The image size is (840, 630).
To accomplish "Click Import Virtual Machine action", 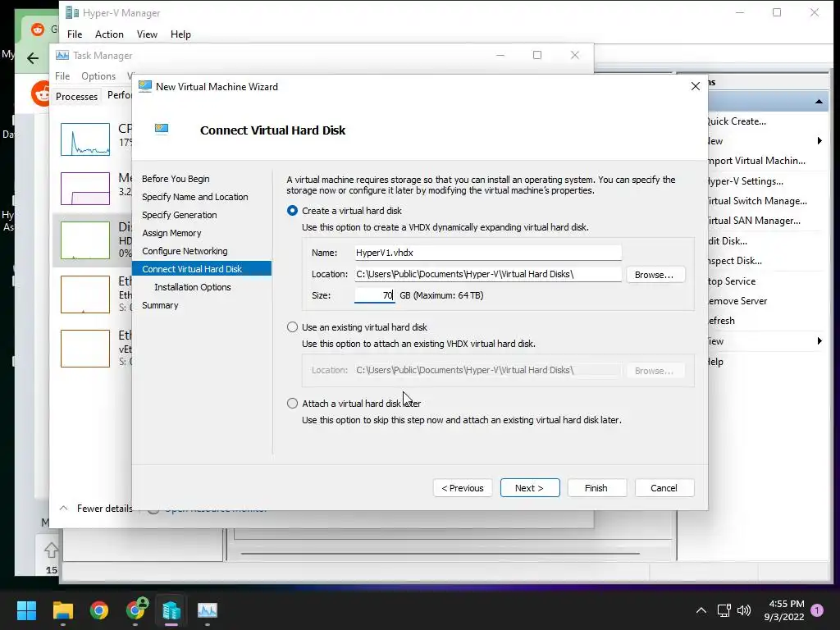I will (756, 161).
